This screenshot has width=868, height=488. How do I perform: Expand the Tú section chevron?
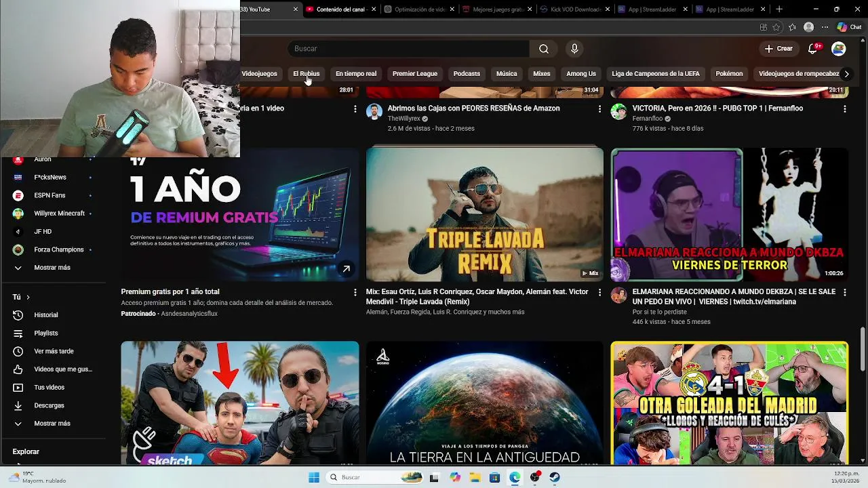tap(28, 297)
